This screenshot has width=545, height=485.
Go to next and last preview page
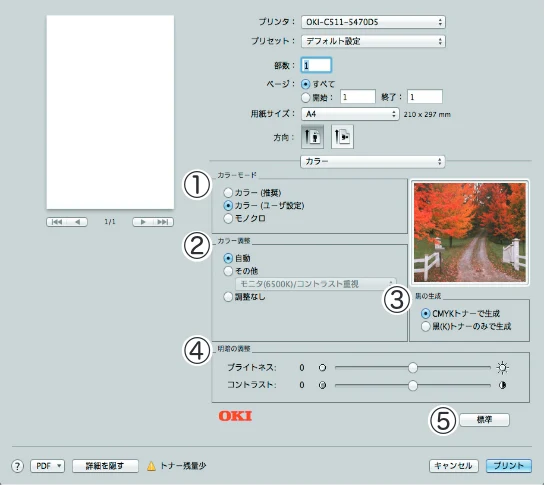[x=153, y=222]
